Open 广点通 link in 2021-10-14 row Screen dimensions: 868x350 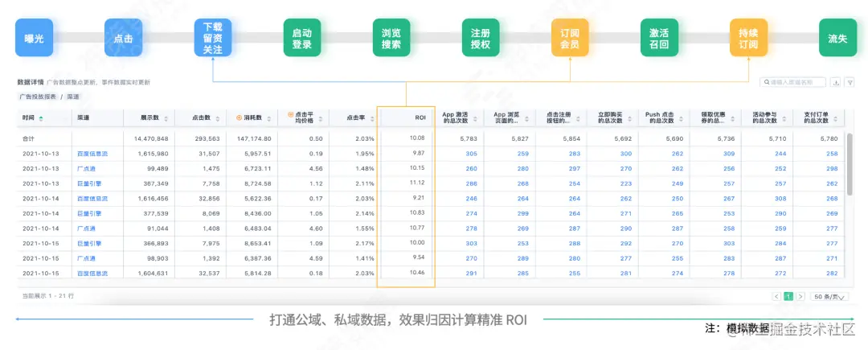coord(87,229)
